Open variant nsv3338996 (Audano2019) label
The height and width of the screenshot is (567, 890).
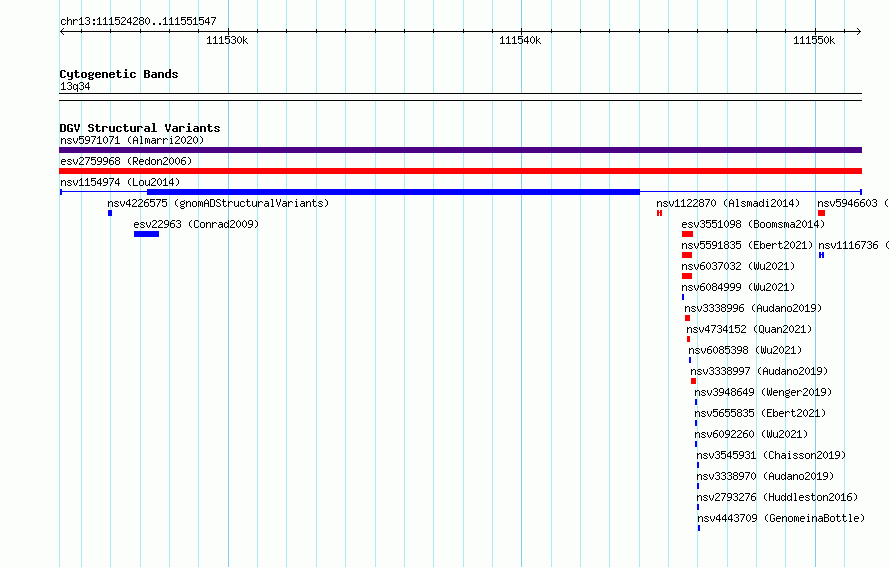753,308
